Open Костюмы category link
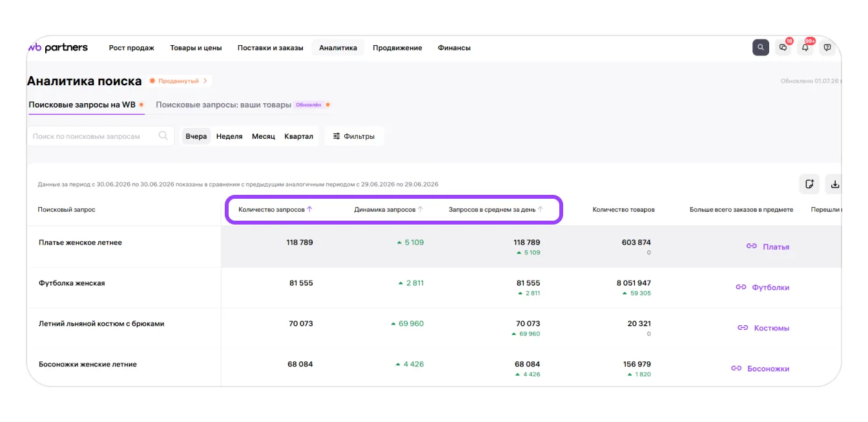 pyautogui.click(x=772, y=328)
